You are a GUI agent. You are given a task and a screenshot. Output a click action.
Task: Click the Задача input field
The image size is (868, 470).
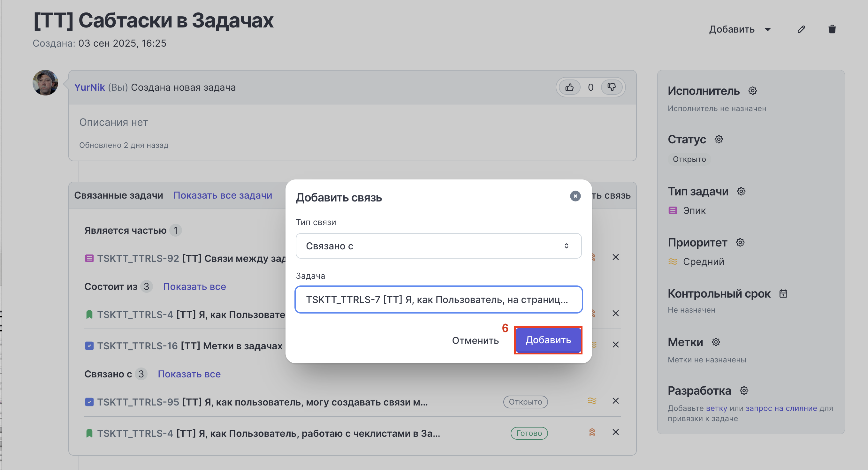(438, 299)
